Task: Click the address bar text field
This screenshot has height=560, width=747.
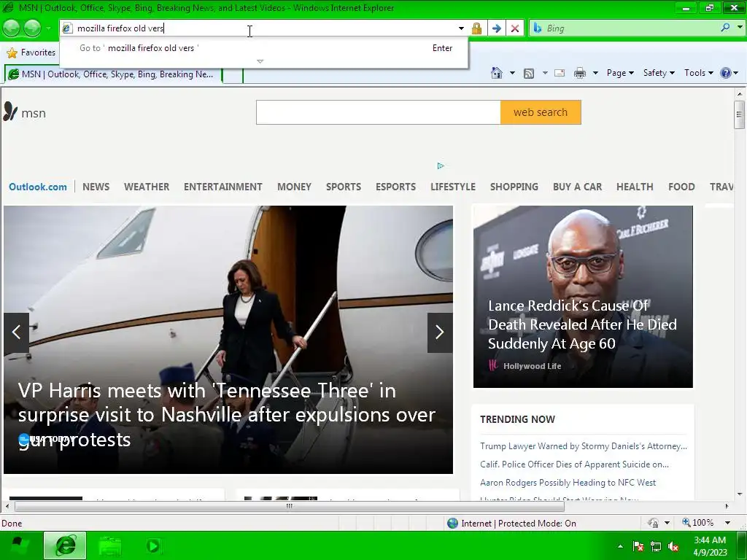Action: pos(260,28)
